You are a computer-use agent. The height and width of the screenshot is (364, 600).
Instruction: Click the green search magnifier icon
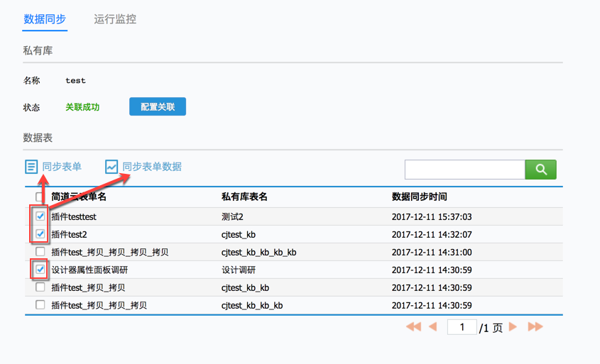(540, 170)
